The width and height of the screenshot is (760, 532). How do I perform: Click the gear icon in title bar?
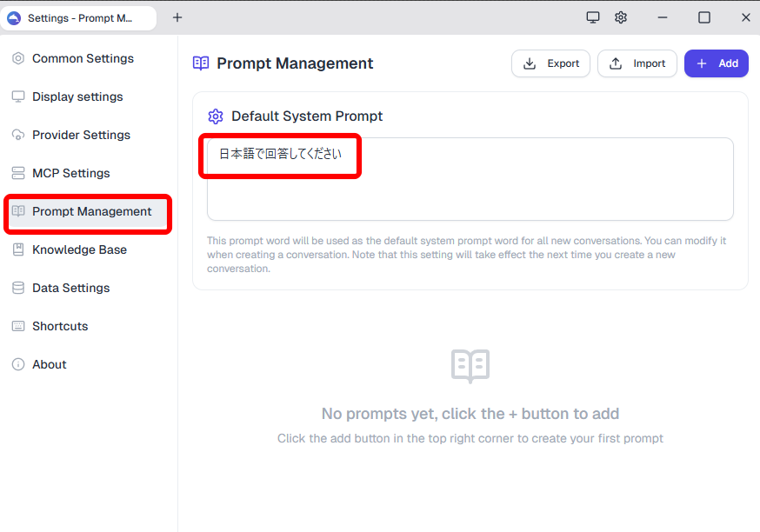pyautogui.click(x=621, y=18)
